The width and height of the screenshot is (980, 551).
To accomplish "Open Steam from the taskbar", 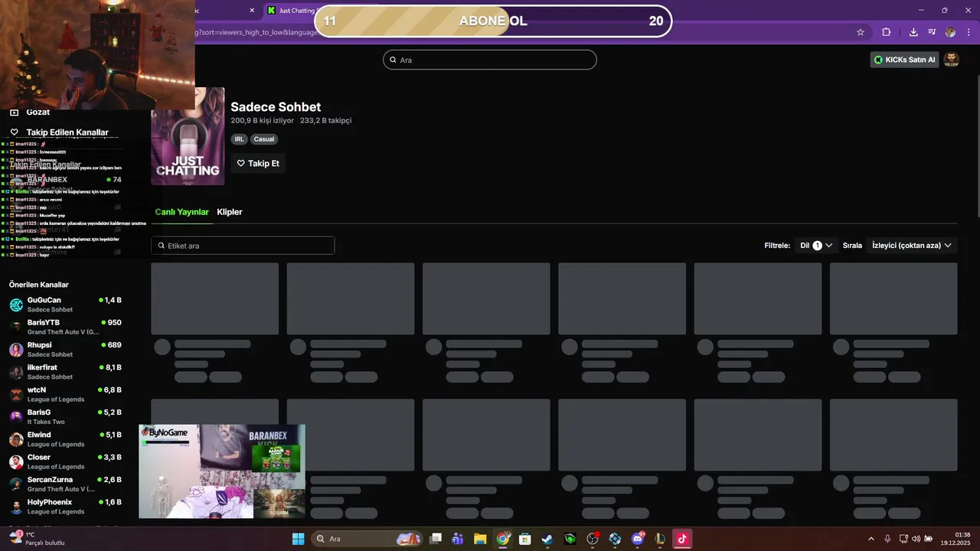I will coord(547,539).
